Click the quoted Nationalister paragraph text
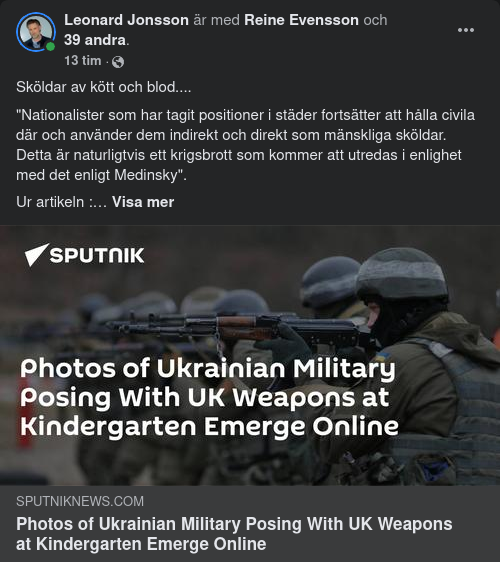Image resolution: width=500 pixels, height=562 pixels. [246, 145]
